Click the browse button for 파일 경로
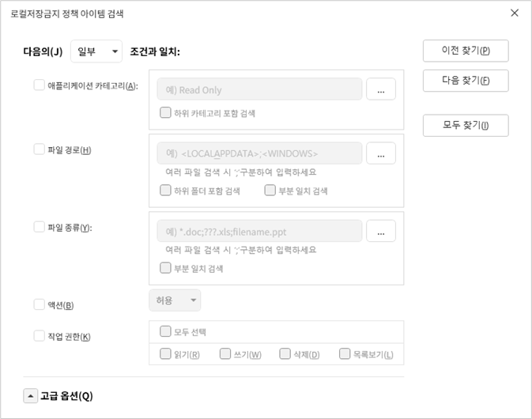This screenshot has width=532, height=419. (381, 153)
